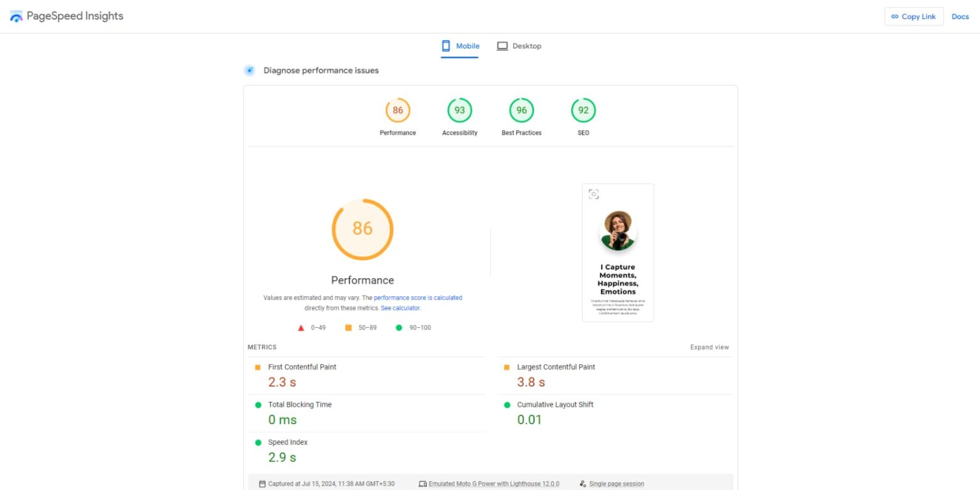Open the See calculator link
Viewport: 980px width, 490px height.
coord(400,308)
